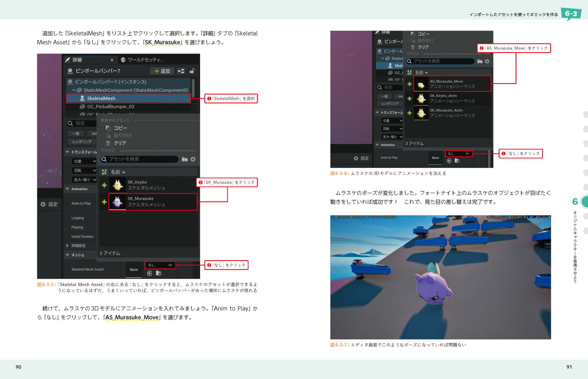Click the None thumbnail for Skeletal Mesh Asset
This screenshot has width=588, height=379.
click(x=134, y=269)
